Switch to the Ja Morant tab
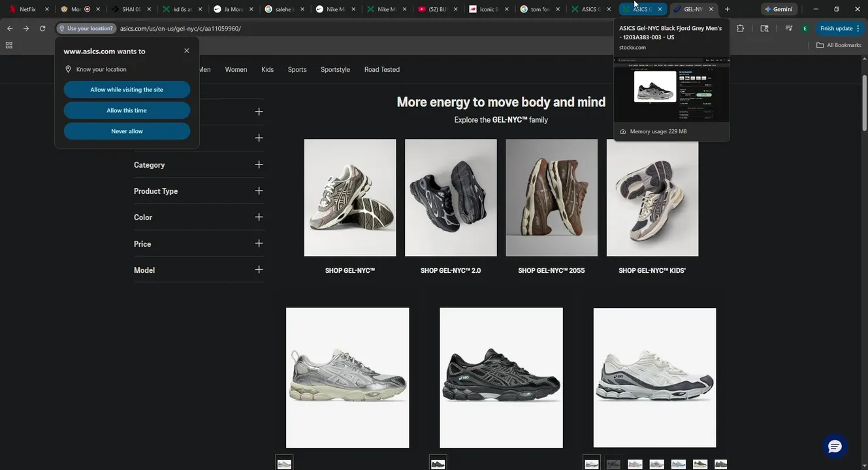 (x=232, y=9)
